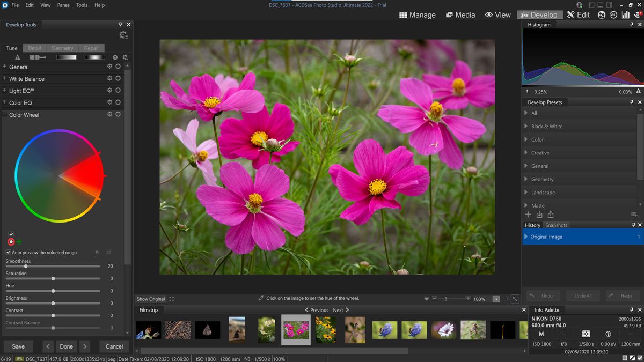
Task: Open the Histogram chart icon in top bar
Action: [626, 14]
